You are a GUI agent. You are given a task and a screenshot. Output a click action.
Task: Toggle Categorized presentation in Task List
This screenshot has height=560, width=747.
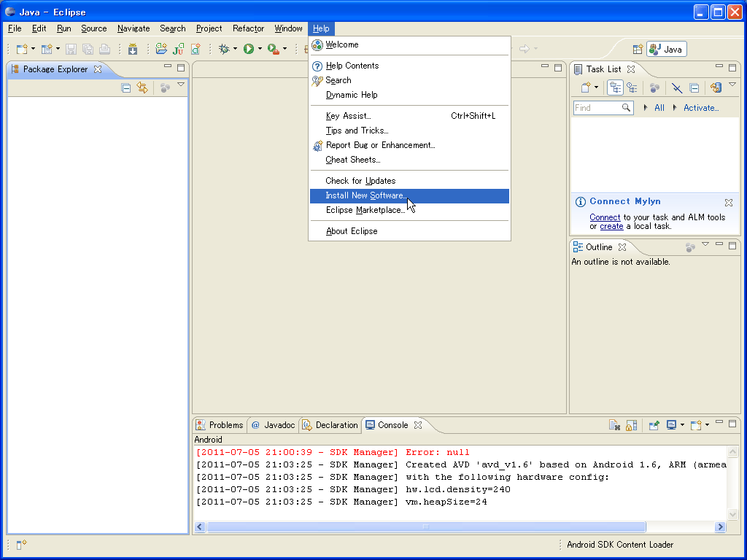615,87
